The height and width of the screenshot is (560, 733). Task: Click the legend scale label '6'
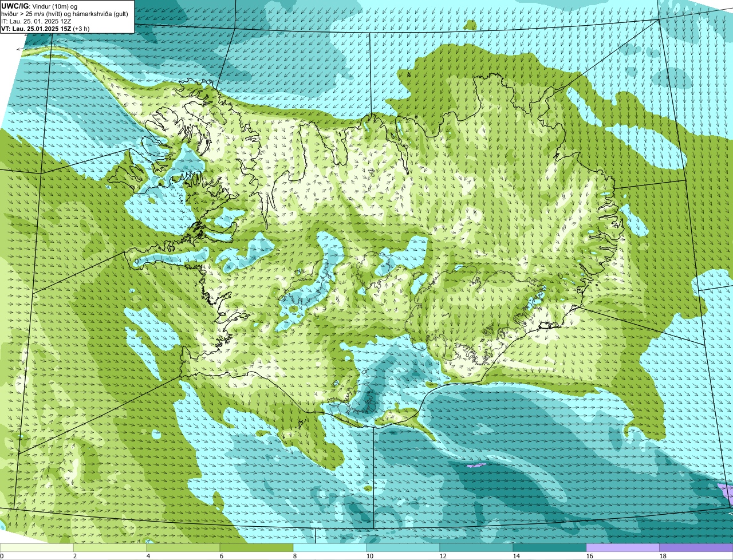pos(222,556)
